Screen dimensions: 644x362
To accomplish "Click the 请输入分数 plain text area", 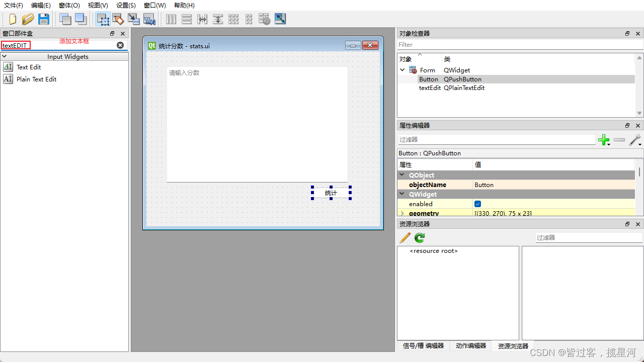I will (257, 124).
